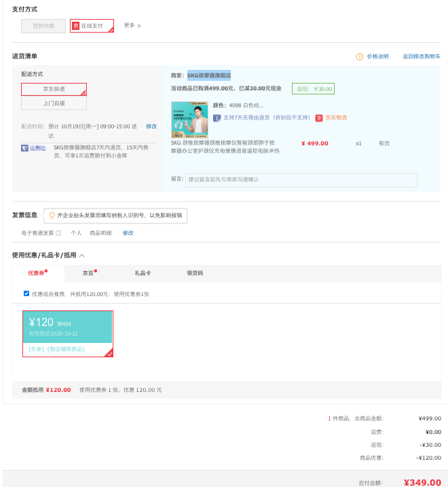This screenshot has height=487, width=448.
Task: Click 商品明细 invoice content text
Action: point(100,233)
